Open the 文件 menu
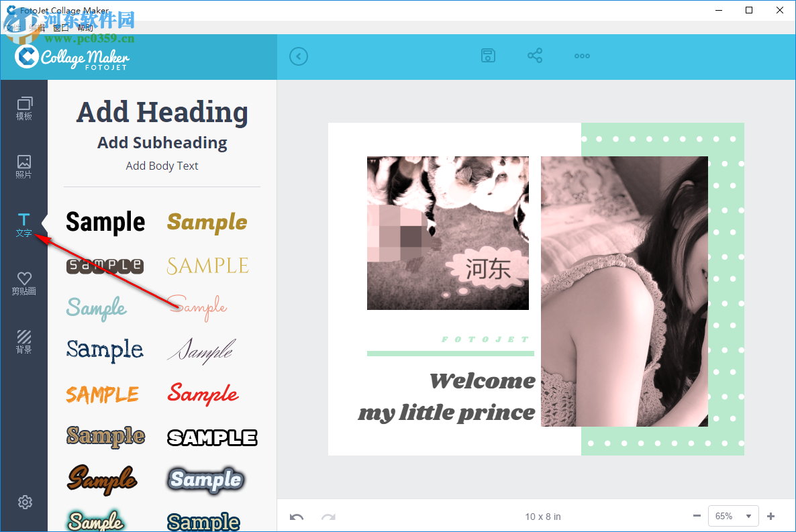This screenshot has width=796, height=532. 15,28
